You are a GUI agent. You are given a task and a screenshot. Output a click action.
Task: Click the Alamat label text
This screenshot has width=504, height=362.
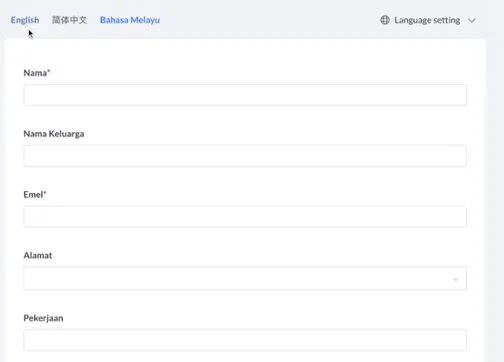pyautogui.click(x=38, y=255)
